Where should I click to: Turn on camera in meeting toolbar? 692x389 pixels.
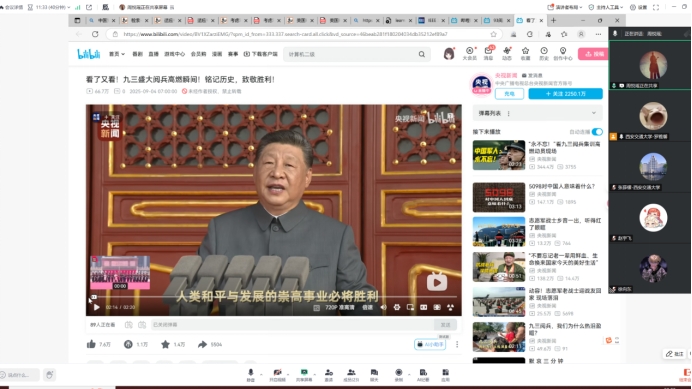pos(277,374)
